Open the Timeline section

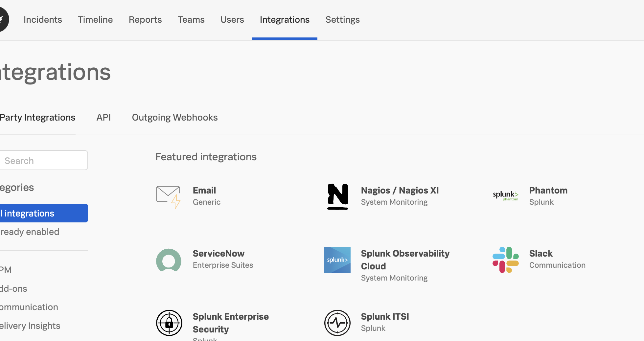(95, 19)
